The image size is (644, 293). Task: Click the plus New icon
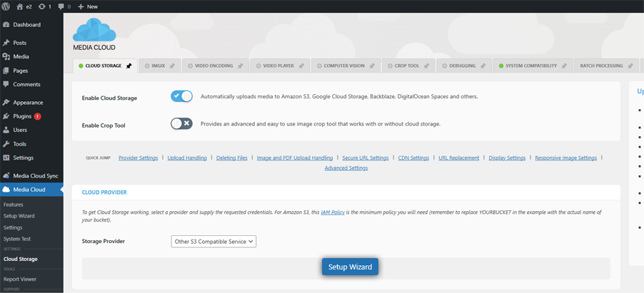[x=81, y=6]
